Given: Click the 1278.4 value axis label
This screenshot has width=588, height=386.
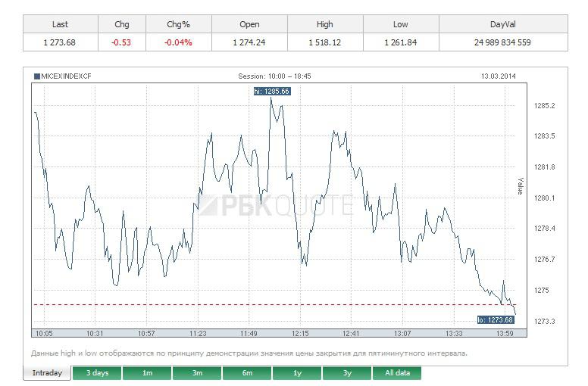Looking at the screenshot, I should [x=545, y=229].
